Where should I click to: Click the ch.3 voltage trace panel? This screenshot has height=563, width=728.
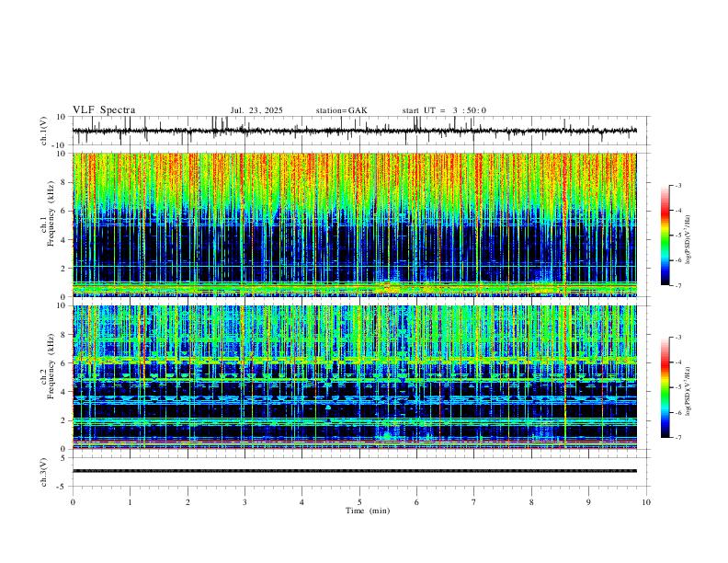pos(361,472)
